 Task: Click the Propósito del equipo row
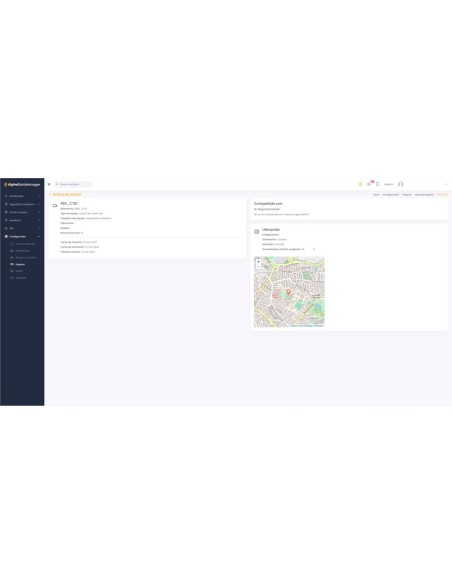[86, 219]
